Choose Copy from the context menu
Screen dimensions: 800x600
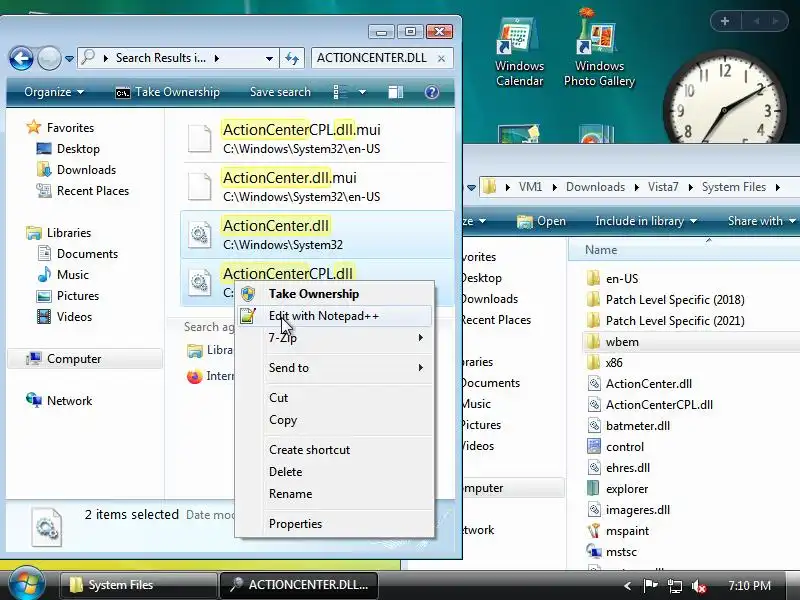click(x=335, y=420)
